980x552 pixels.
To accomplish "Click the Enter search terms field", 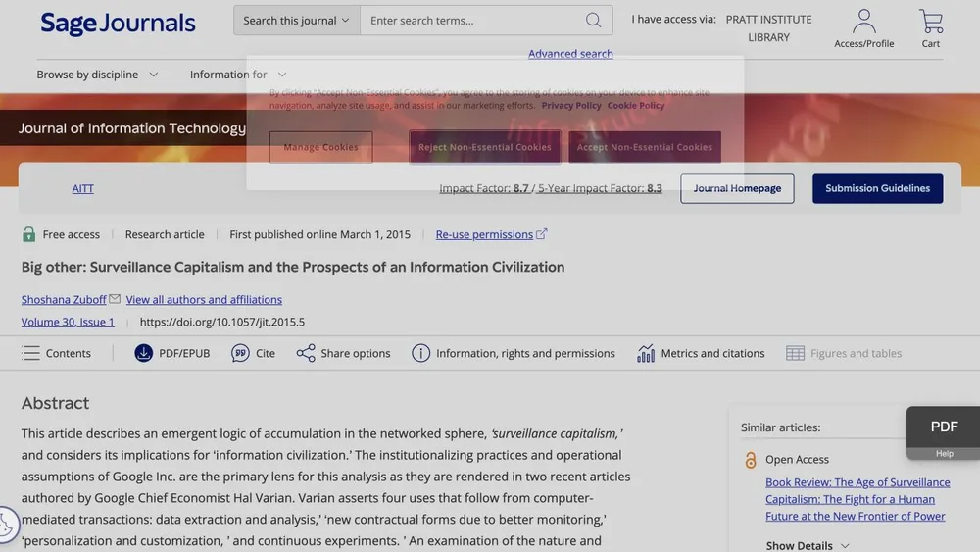I will tap(472, 20).
